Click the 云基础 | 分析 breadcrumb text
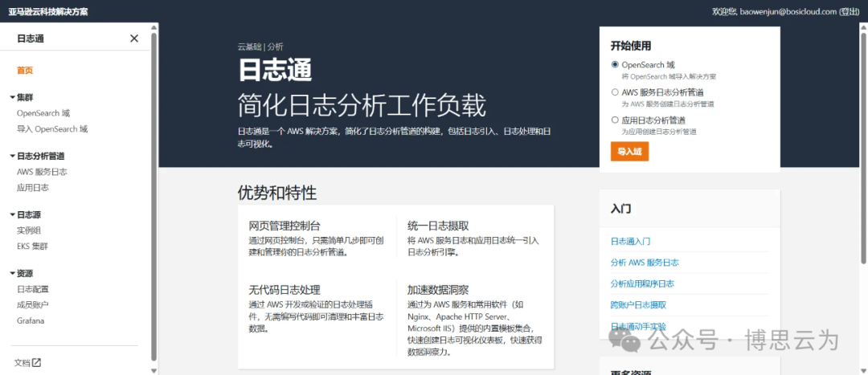 pos(260,47)
